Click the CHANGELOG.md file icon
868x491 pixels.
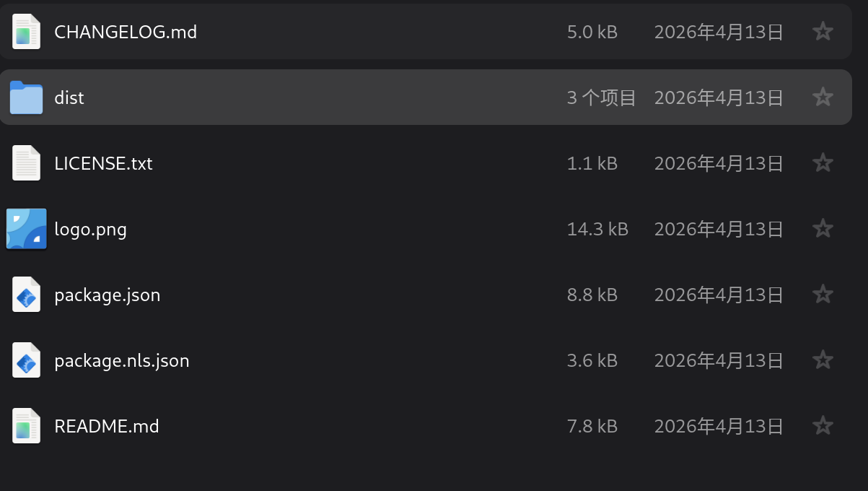(27, 32)
